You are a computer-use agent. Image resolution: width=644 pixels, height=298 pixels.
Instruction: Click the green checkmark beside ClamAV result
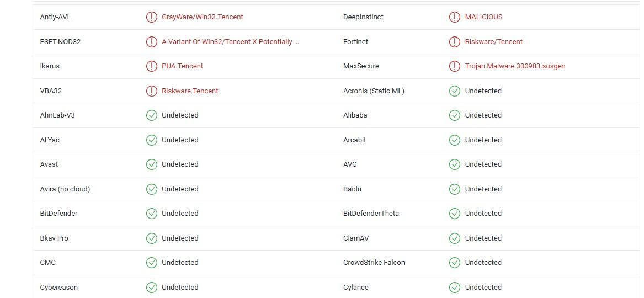pos(454,238)
